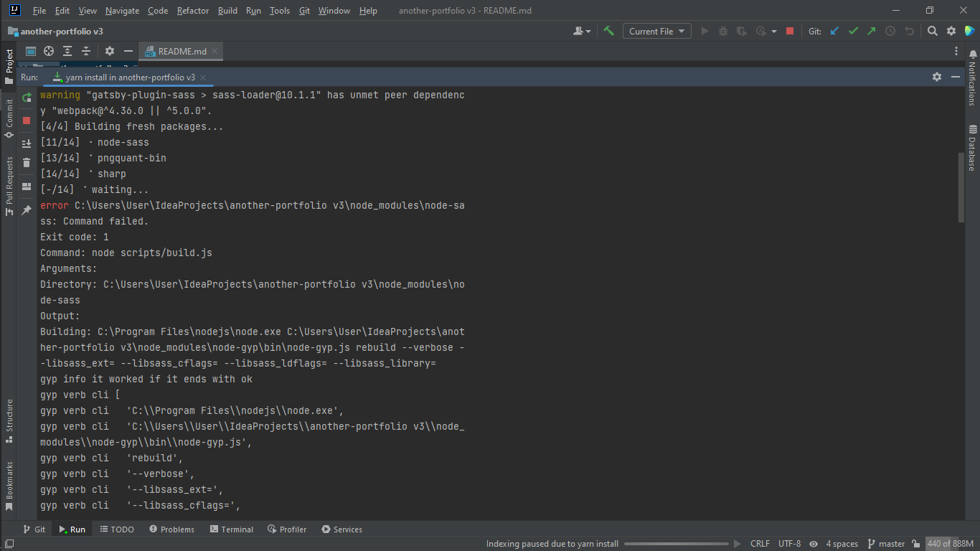The width and height of the screenshot is (980, 551).
Task: Click the Run play icon in main toolbar
Action: (705, 31)
